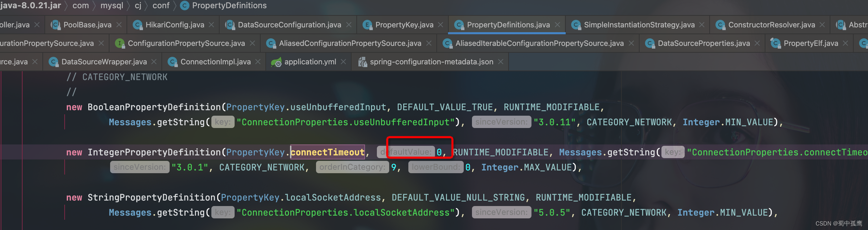
Task: Close the PoolBase.java tab
Action: tap(119, 25)
